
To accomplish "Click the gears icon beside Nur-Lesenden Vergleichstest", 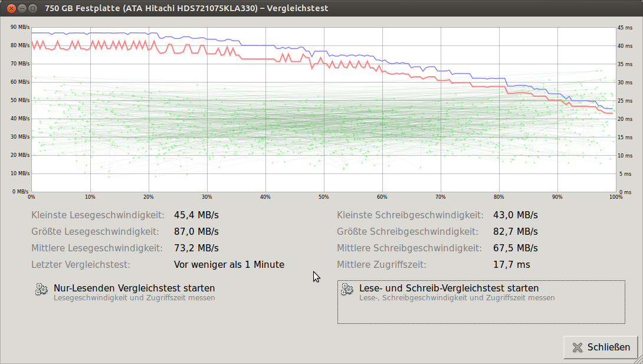I will [41, 289].
